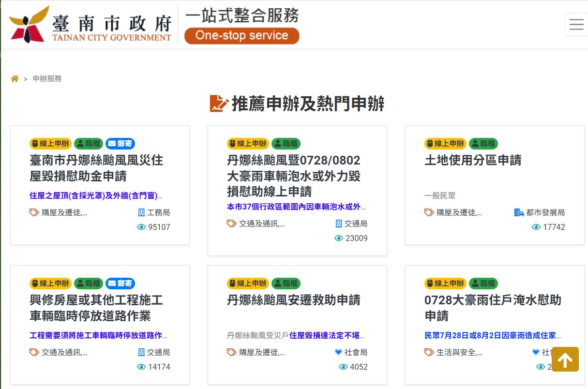Click the home icon in the breadcrumb

pos(15,78)
